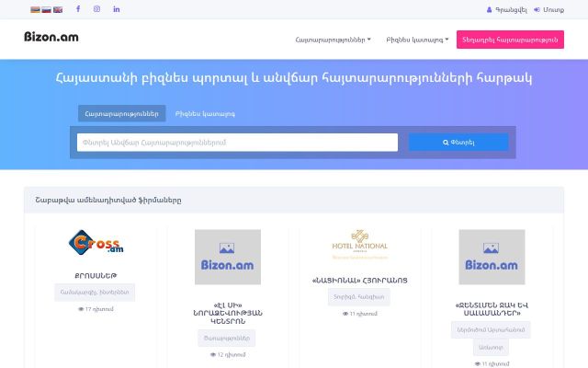Switch language via the Armenian flag
The height and width of the screenshot is (368, 588).
(35, 10)
